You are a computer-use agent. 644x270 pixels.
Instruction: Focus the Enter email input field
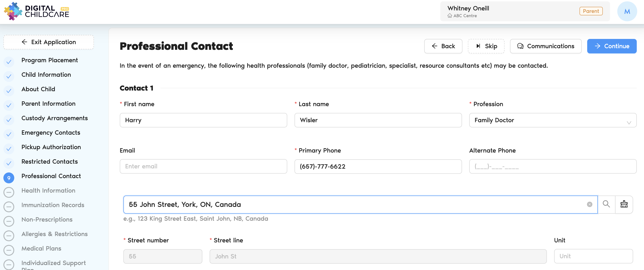[203, 167]
